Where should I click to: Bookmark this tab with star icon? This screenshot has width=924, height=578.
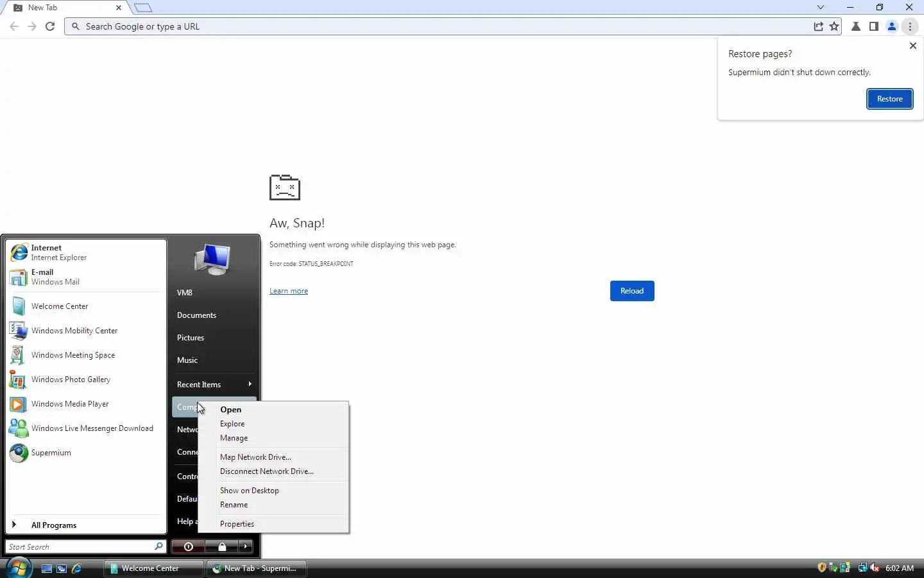pos(834,26)
